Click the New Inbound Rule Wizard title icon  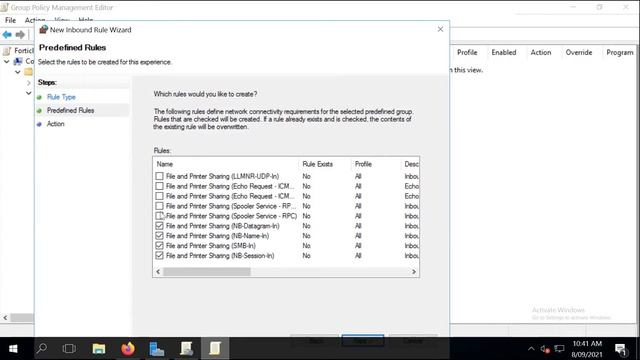43,29
